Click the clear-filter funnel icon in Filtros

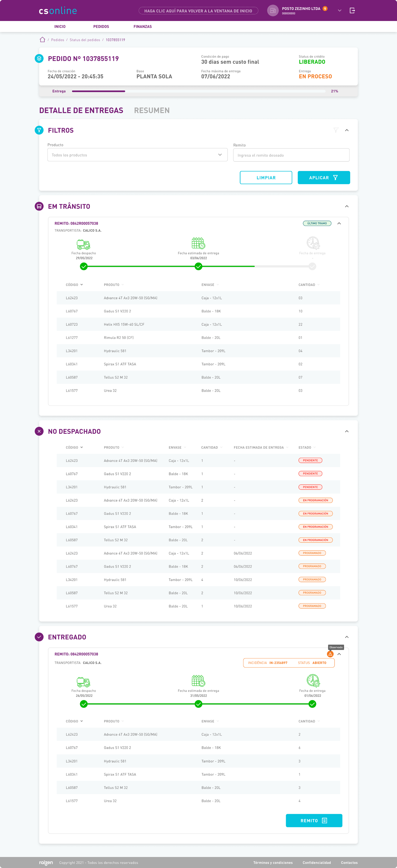[x=336, y=130]
